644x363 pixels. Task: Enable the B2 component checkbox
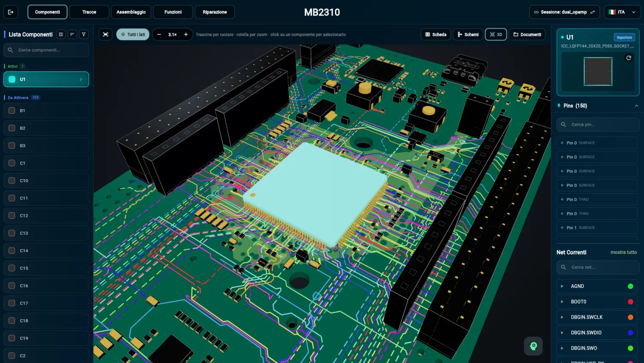12,128
